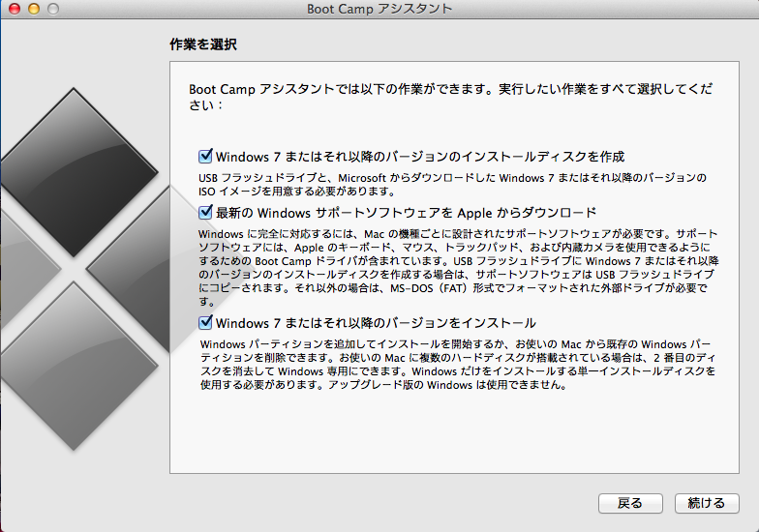Uncheck Windows 7 install disk creation checkbox
This screenshot has width=759, height=532.
[x=205, y=157]
